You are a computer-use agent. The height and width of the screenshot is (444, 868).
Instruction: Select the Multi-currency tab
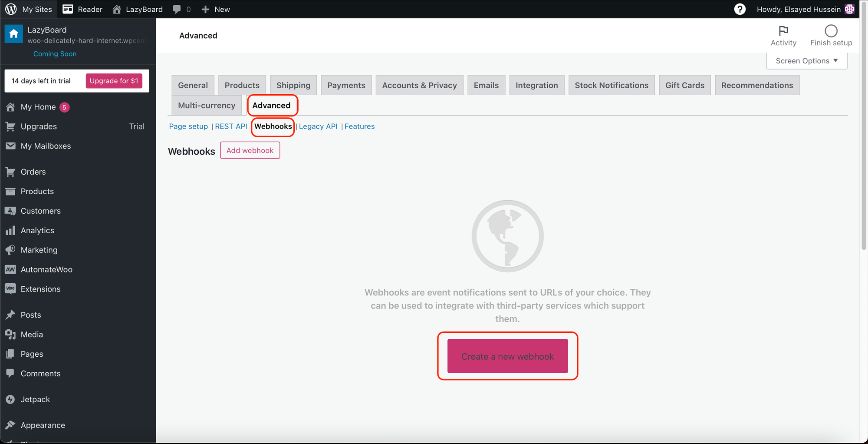coord(207,106)
